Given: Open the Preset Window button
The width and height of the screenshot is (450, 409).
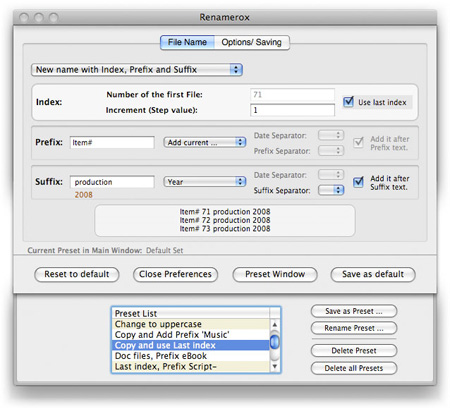Looking at the screenshot, I should coord(275,274).
